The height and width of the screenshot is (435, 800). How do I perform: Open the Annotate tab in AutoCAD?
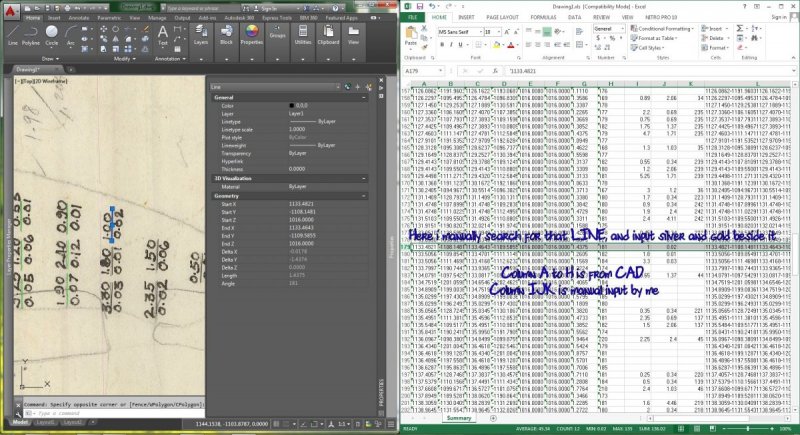click(x=79, y=18)
